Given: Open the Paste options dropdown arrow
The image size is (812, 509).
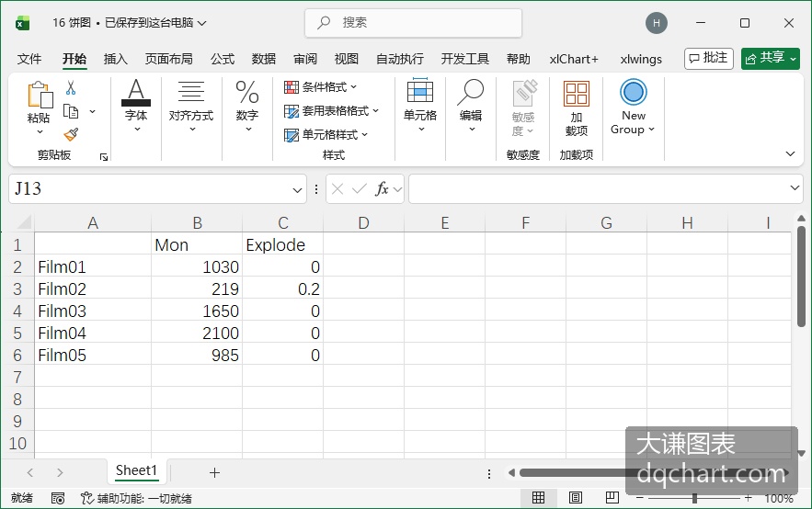Looking at the screenshot, I should 40,132.
